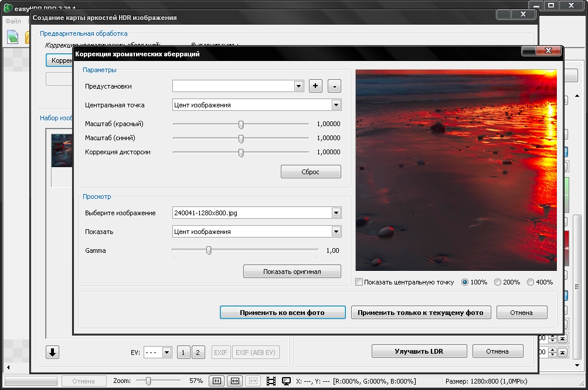Click the plus button to add preset

tap(315, 86)
